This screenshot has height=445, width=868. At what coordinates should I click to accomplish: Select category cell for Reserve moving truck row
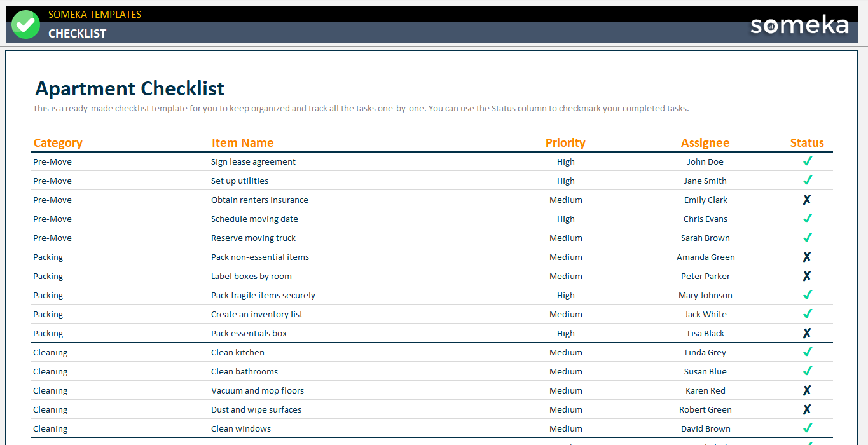(x=52, y=238)
